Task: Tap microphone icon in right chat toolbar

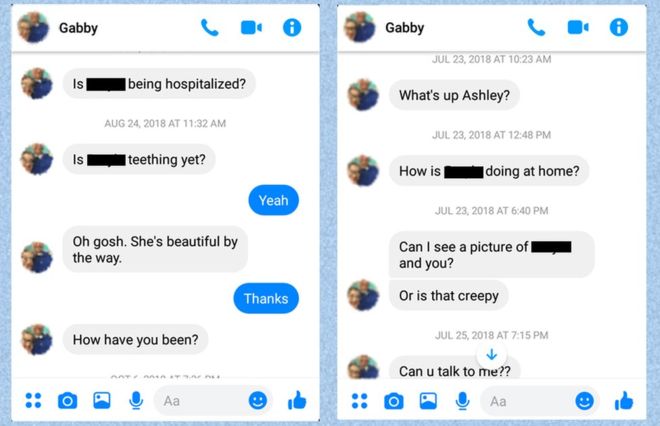Action: [x=463, y=401]
